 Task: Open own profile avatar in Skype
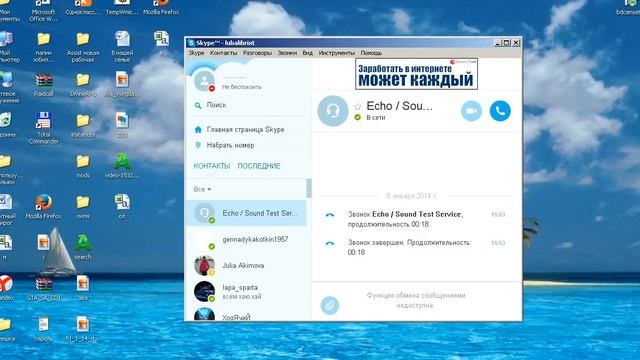pos(204,80)
